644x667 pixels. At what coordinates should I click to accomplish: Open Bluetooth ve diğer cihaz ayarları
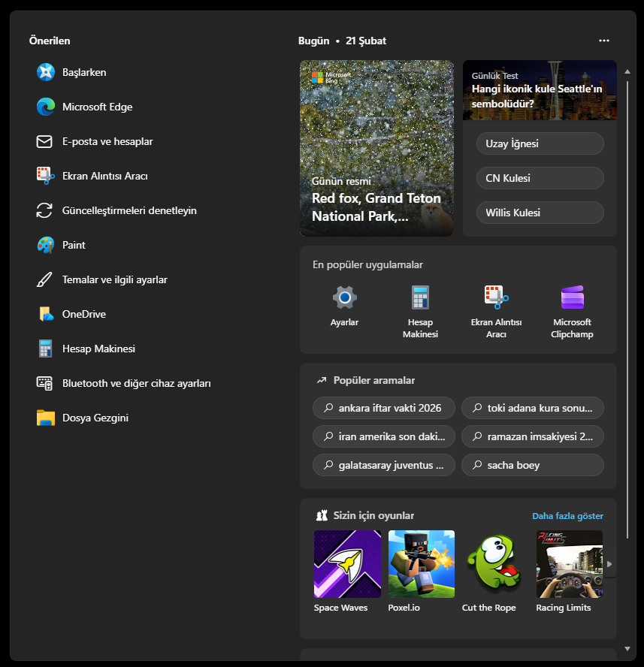click(124, 383)
